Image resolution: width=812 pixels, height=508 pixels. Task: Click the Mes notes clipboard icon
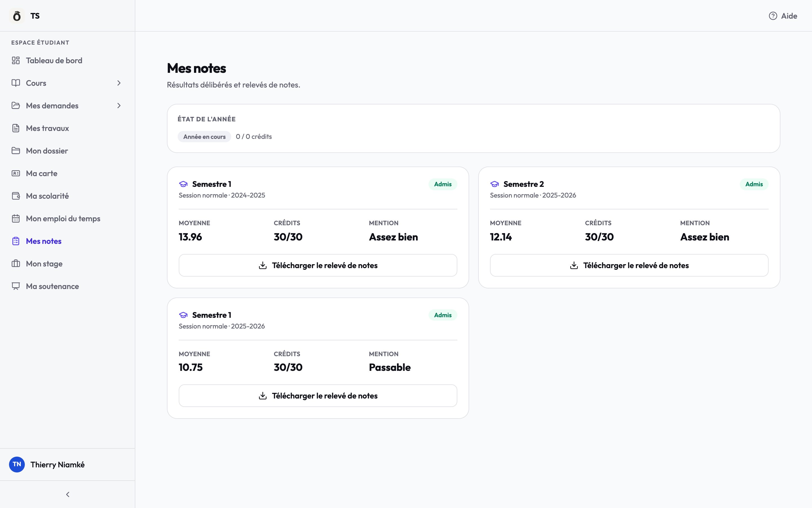click(16, 241)
